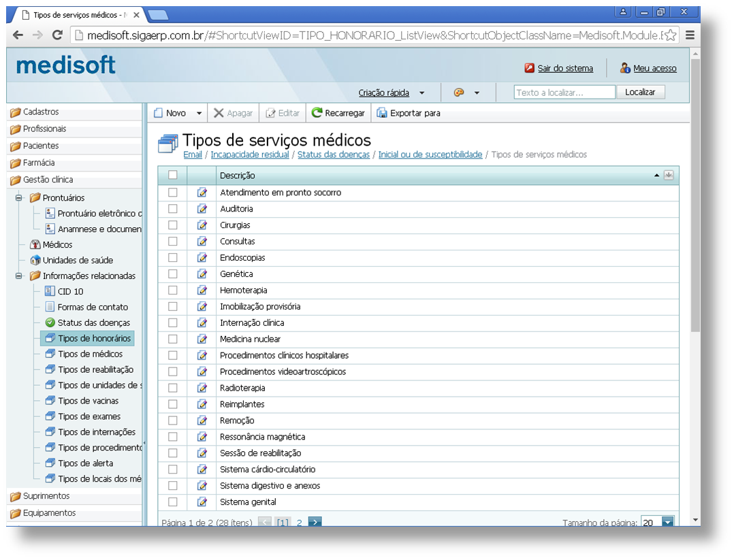This screenshot has width=734, height=560.
Task: Open the column chooser icon in Descrição header
Action: tap(669, 175)
